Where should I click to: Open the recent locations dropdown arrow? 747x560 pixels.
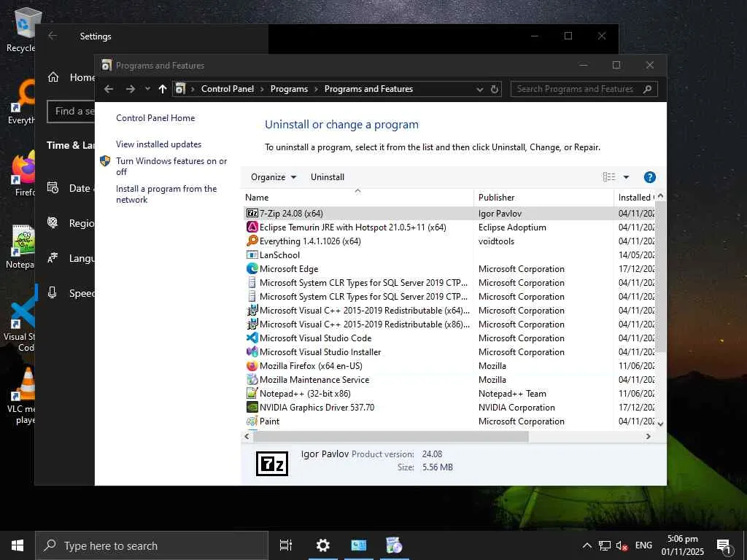coord(147,89)
